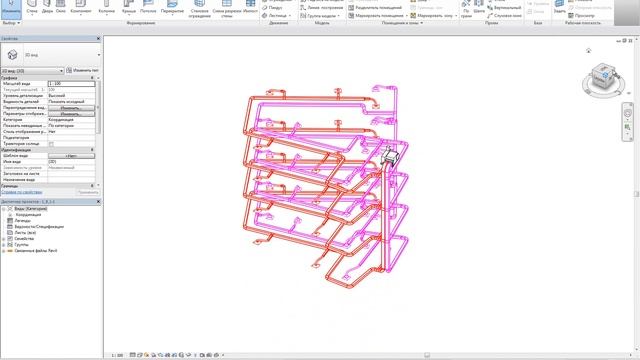Open the Просмотр work plane viewer
This screenshot has height=360, width=640.
(581, 16)
